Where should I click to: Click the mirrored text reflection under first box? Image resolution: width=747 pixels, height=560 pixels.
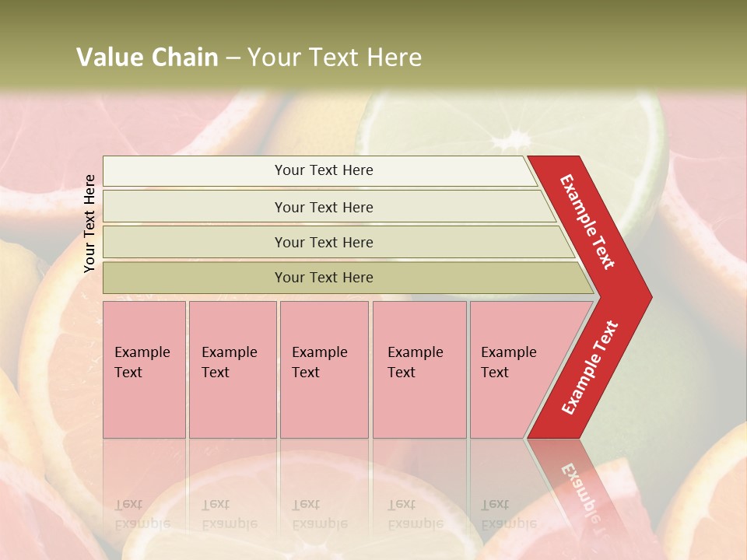pos(142,514)
